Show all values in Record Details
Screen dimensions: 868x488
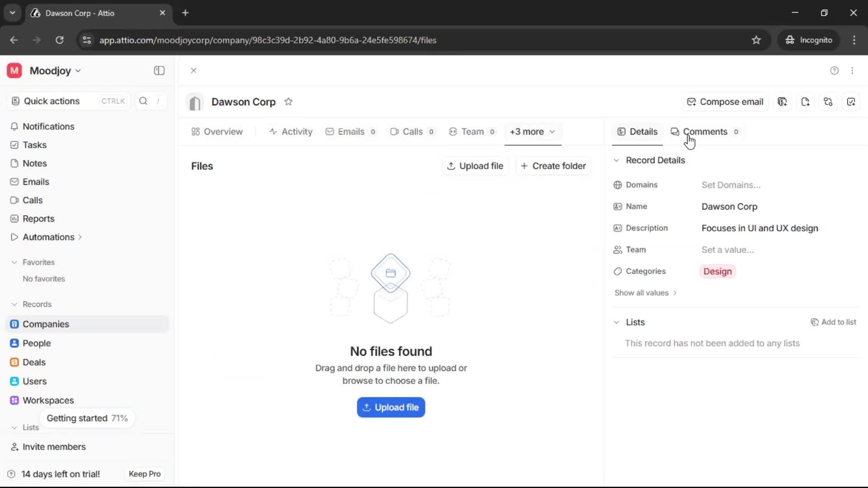pyautogui.click(x=646, y=292)
